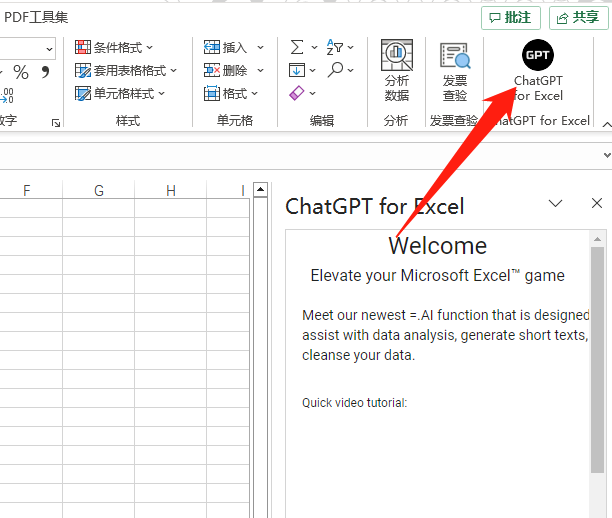Click the 样式 group label
This screenshot has width=612, height=518.
[128, 121]
